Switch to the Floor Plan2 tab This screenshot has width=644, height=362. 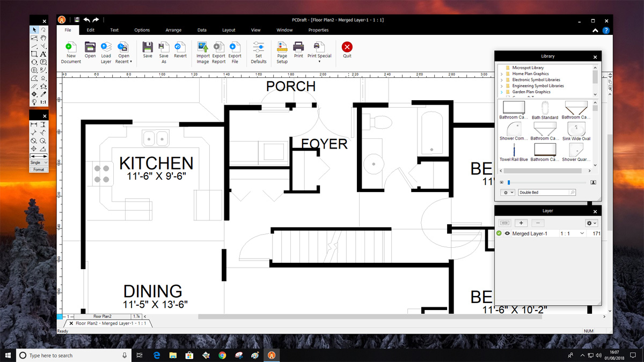point(102,316)
